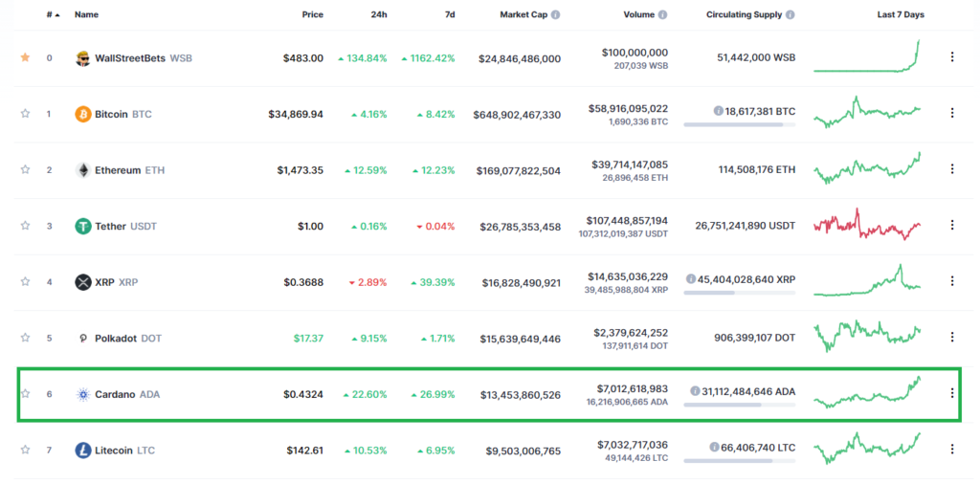The width and height of the screenshot is (980, 484).
Task: Sort table by Market Cap column
Action: (x=523, y=14)
